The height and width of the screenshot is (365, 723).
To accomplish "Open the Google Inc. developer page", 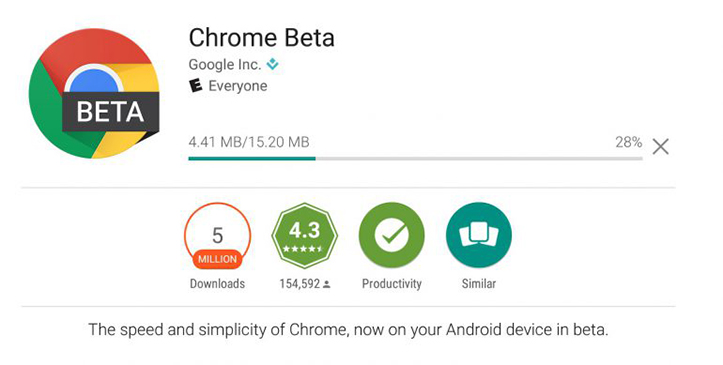I will (225, 65).
